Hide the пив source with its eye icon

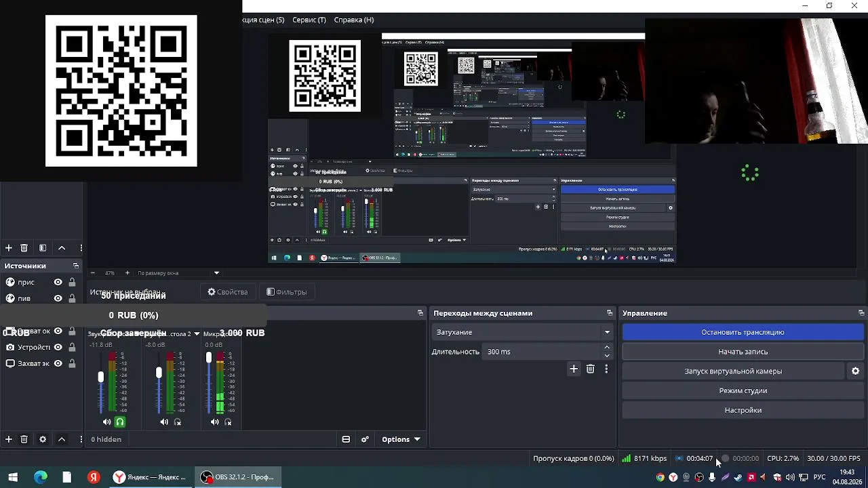58,298
